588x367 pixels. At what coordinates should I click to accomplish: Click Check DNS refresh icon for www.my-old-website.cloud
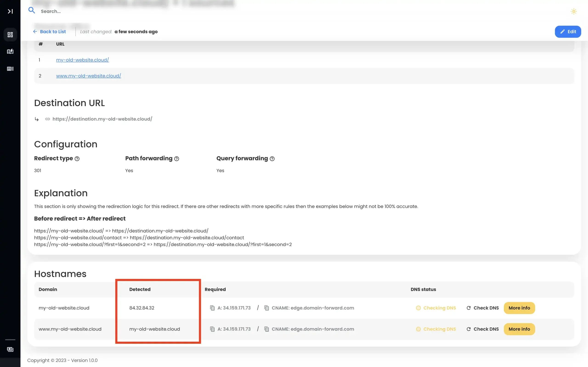469,329
